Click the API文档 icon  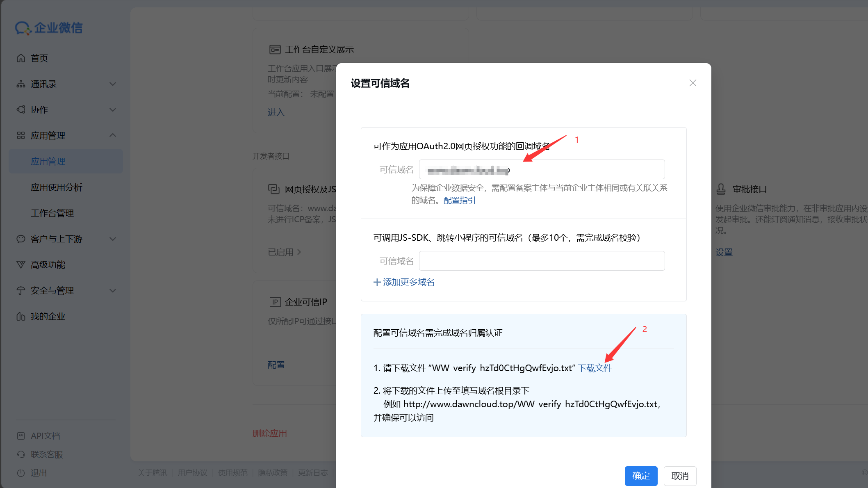click(21, 436)
